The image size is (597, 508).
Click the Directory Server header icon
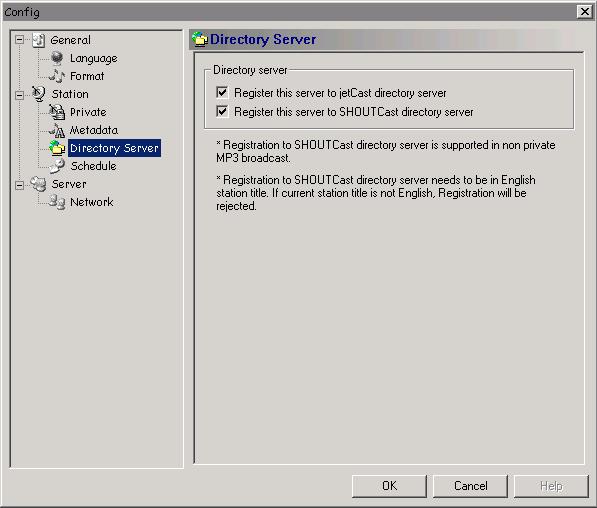tap(200, 39)
